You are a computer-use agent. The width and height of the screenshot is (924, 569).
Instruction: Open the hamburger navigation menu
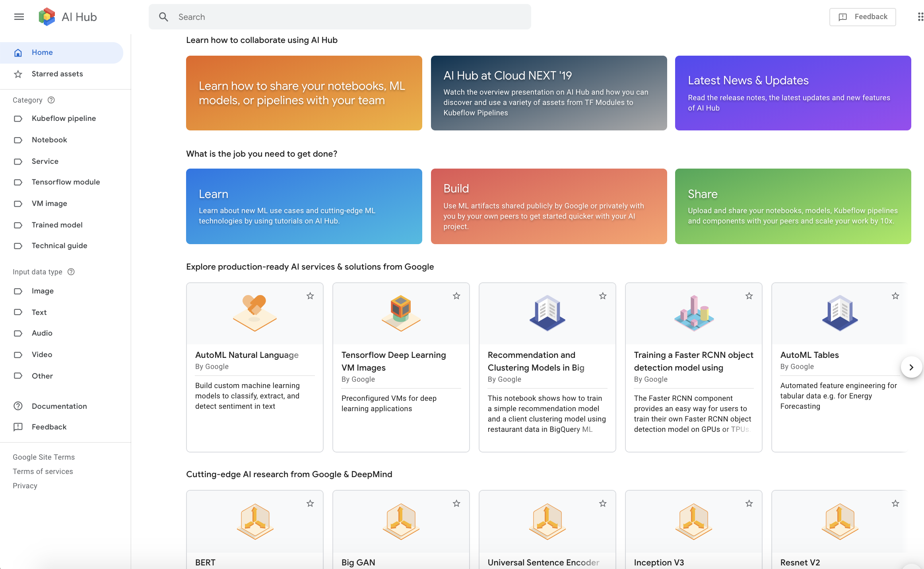[x=19, y=17]
